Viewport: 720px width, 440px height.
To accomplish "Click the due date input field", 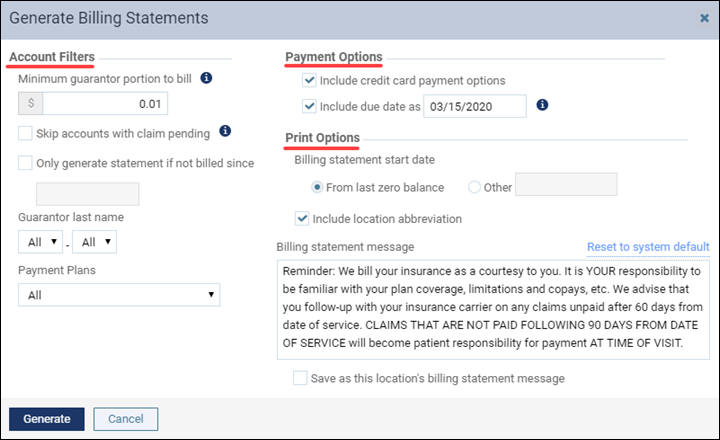I will (475, 106).
